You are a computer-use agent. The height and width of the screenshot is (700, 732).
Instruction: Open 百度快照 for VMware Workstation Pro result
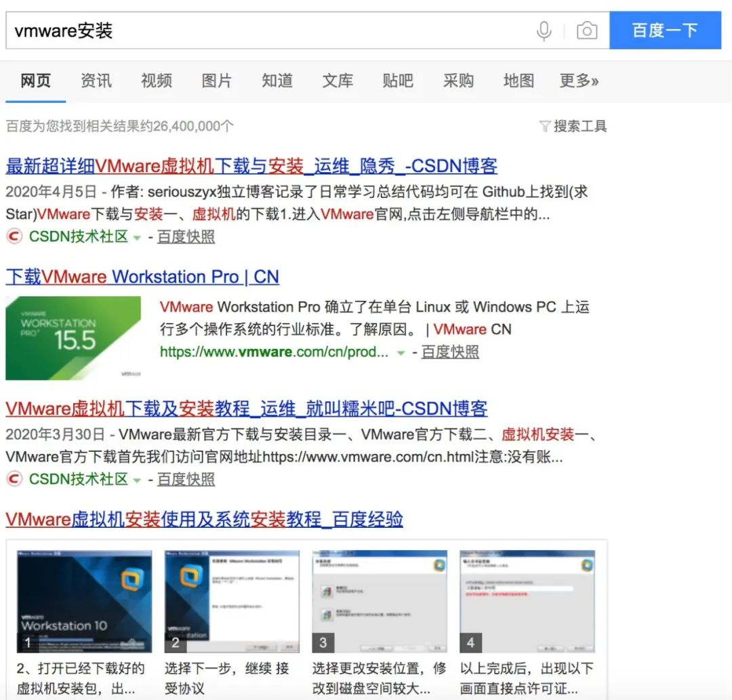450,352
